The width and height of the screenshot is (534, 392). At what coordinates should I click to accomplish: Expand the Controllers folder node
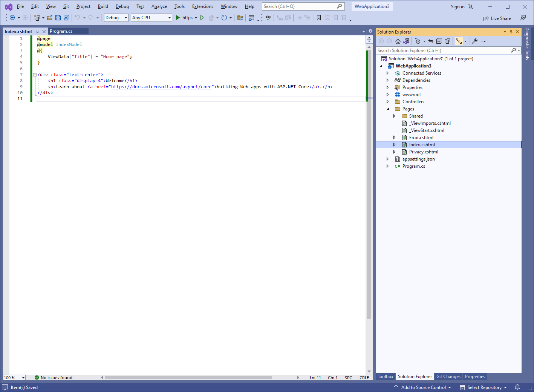(x=387, y=102)
